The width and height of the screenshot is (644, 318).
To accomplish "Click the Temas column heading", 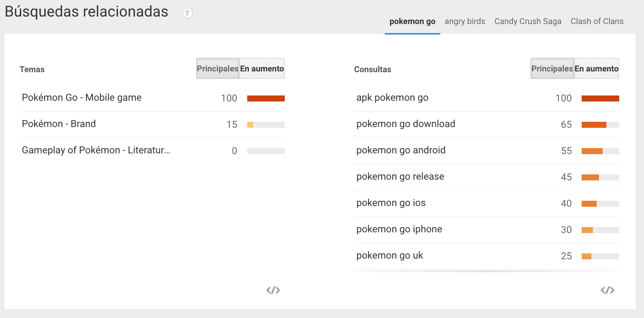I will pos(32,70).
